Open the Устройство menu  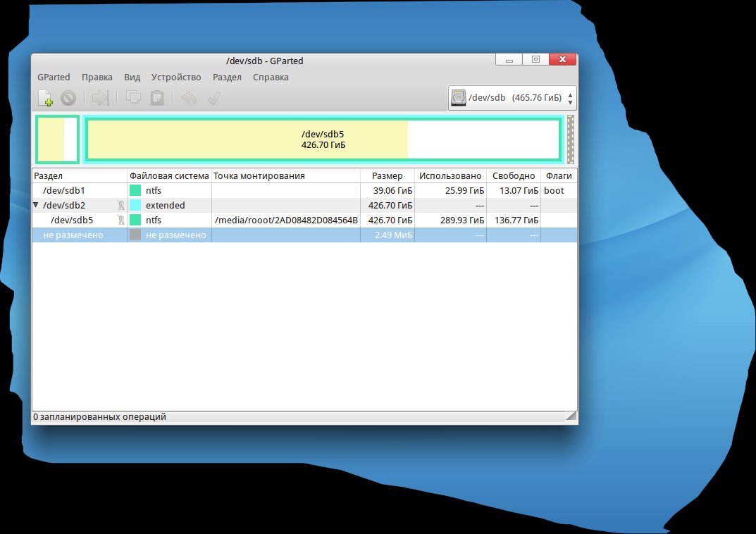[176, 77]
